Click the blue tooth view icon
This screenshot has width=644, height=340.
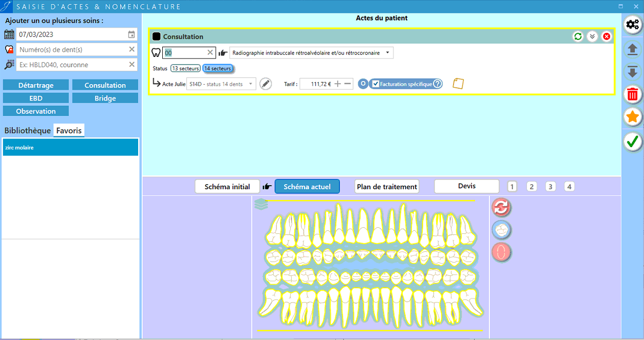point(502,230)
